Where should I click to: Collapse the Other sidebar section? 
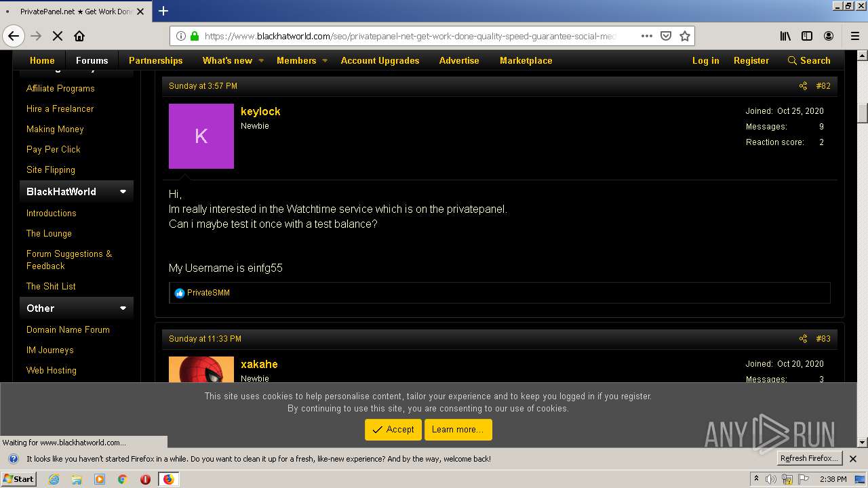tap(123, 308)
